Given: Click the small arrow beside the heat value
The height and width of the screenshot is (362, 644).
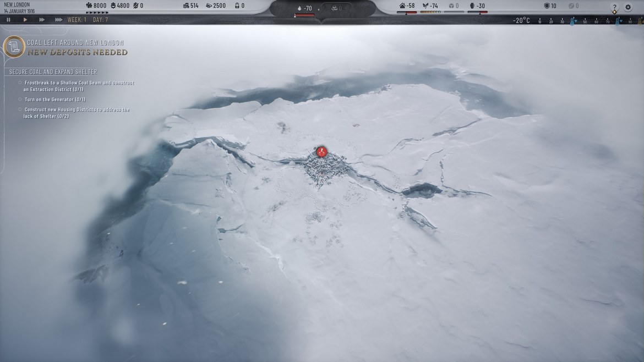Looking at the screenshot, I should point(319,9).
